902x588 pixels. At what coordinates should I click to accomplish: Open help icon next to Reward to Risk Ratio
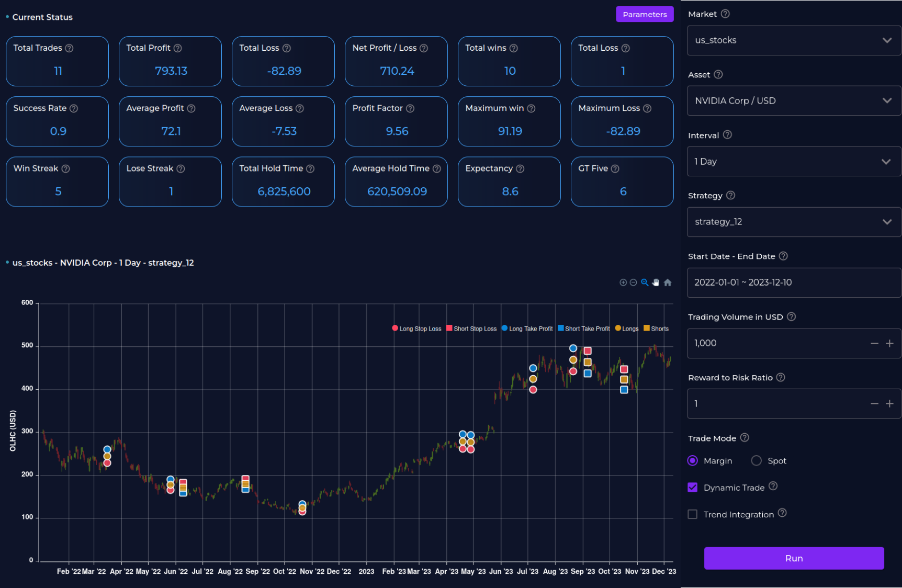point(781,377)
